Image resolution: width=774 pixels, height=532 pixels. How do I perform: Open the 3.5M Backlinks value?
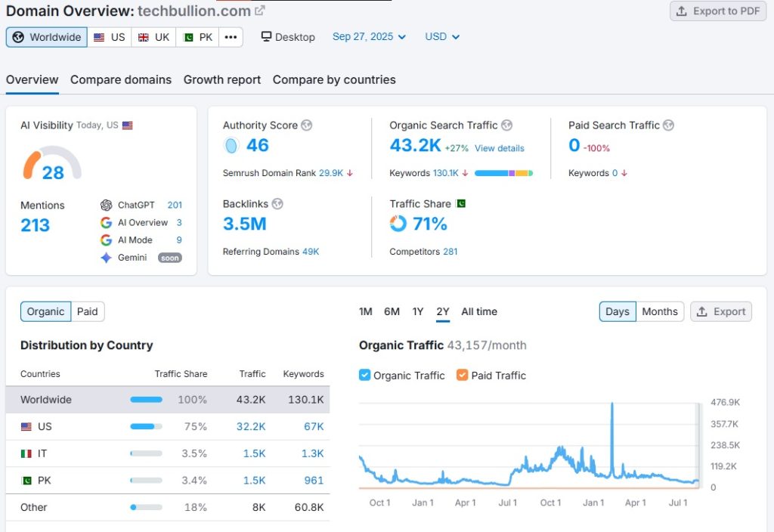[x=245, y=224]
